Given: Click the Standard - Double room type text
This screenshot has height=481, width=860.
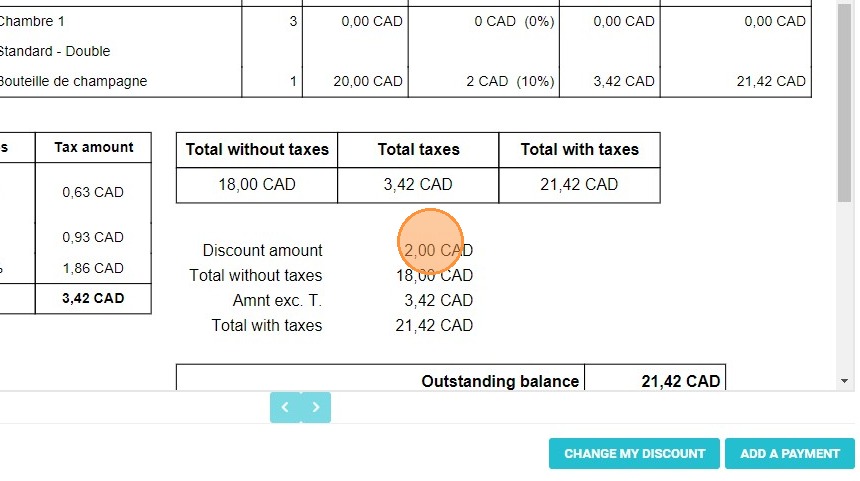Looking at the screenshot, I should pos(55,51).
